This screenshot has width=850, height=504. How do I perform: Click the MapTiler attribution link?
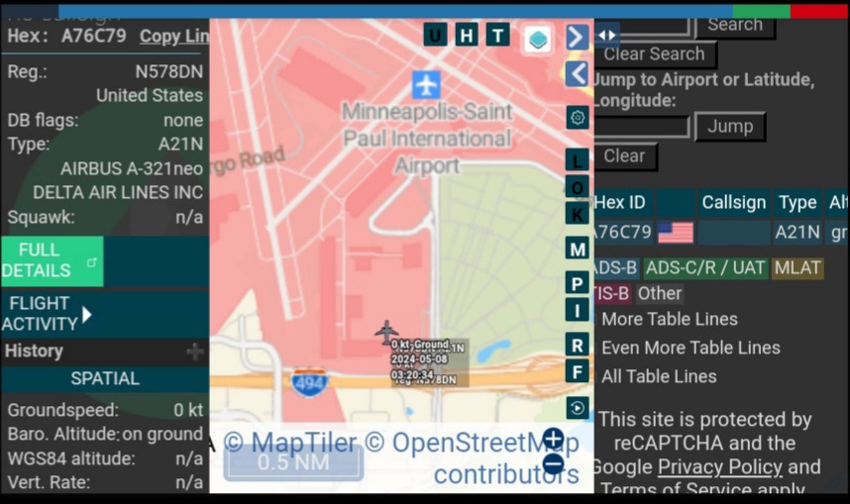pos(290,443)
